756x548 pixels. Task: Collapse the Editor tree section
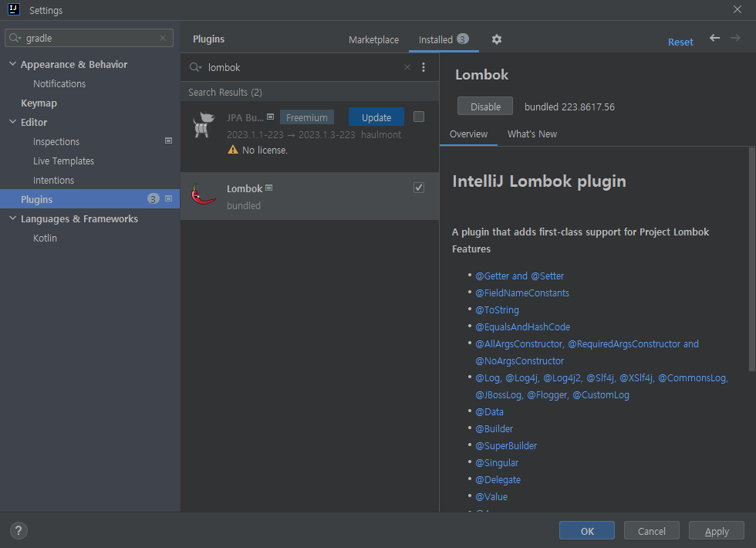coord(12,122)
